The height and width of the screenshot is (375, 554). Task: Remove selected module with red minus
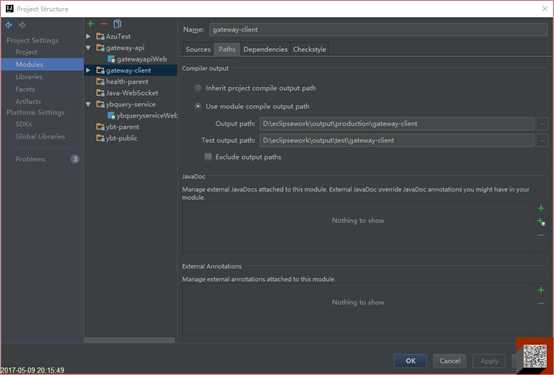click(x=104, y=24)
